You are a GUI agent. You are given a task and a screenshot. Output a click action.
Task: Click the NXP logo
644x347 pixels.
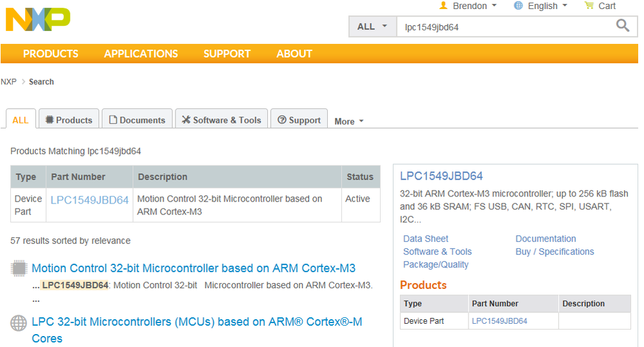click(37, 19)
